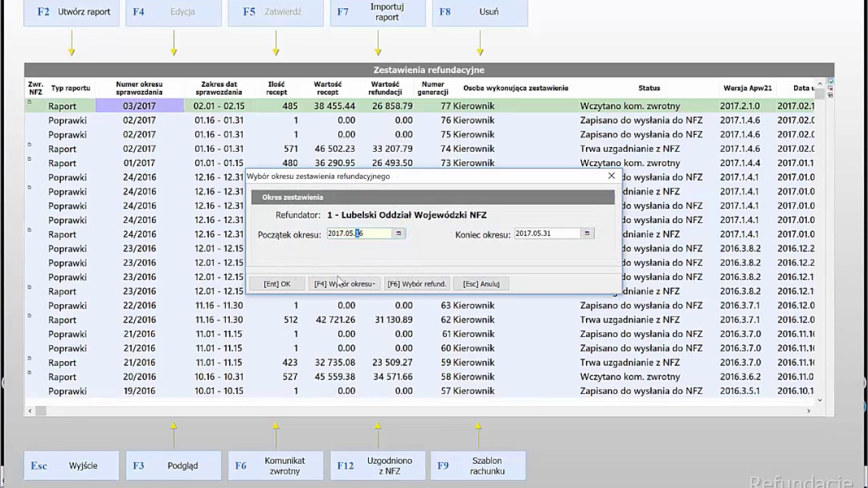
Task: Open calendar picker for Koniec okresu
Action: tap(587, 233)
